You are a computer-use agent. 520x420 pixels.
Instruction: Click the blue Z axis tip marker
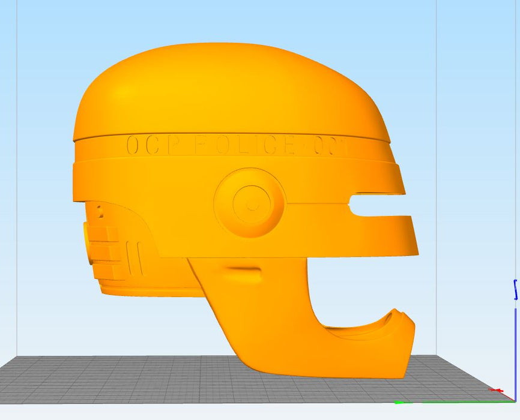coord(515,290)
